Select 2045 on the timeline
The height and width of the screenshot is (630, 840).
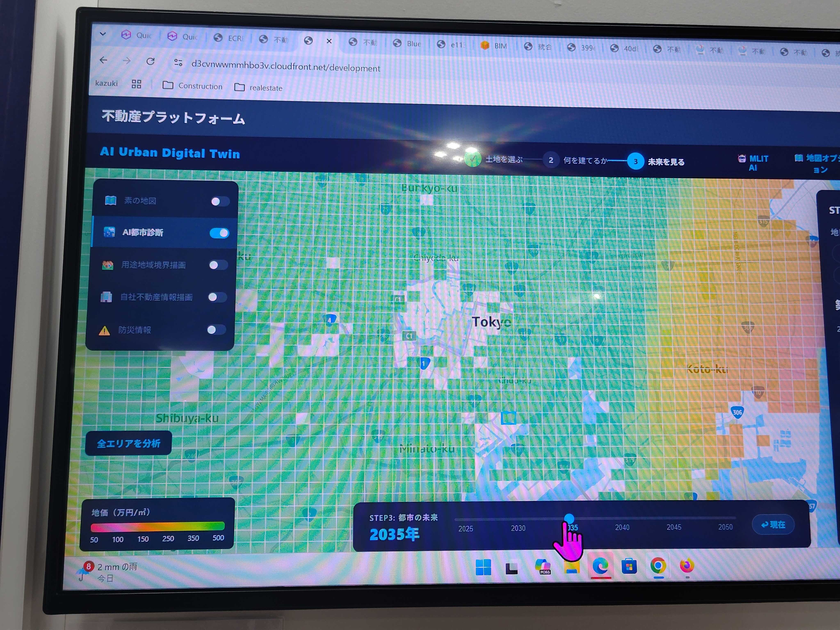(x=674, y=527)
